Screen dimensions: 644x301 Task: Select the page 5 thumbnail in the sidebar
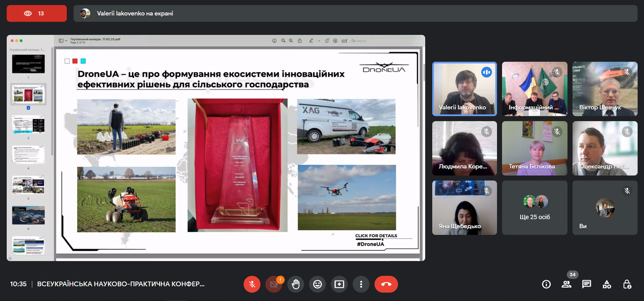(28, 185)
